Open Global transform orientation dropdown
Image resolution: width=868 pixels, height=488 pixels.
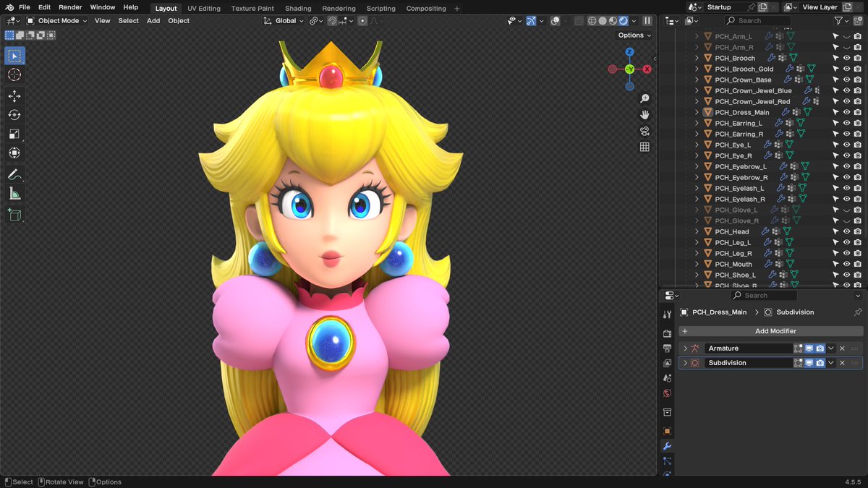tap(285, 21)
